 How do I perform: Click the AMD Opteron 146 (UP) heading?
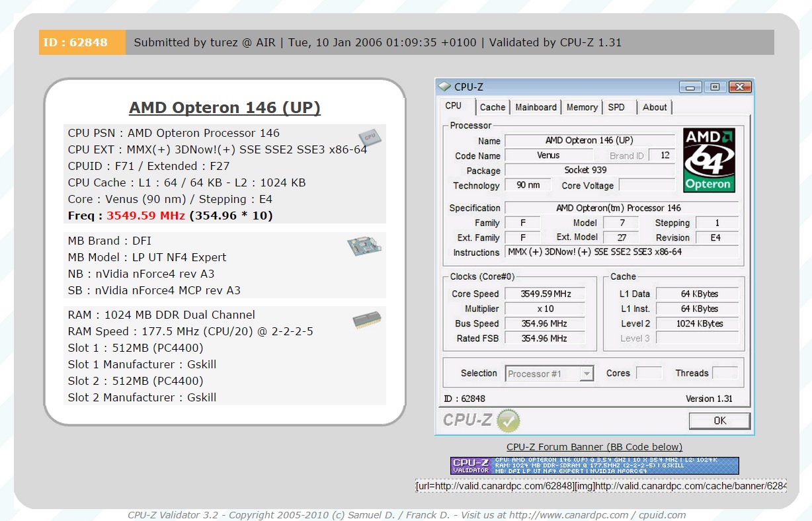tap(225, 108)
